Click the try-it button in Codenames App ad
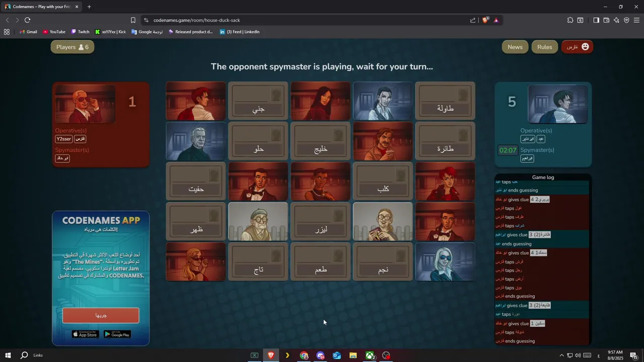Image resolution: width=644 pixels, height=362 pixels. click(x=101, y=316)
